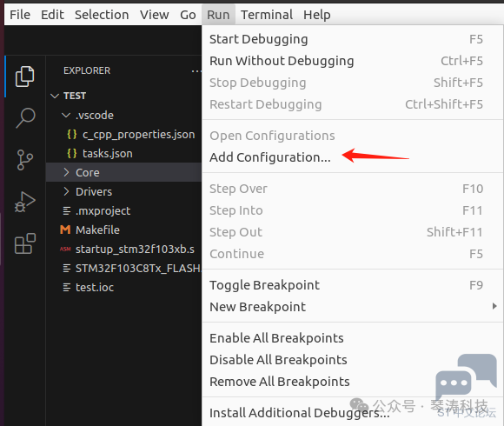Collapse the TEST root folder
Viewport: 504px width, 426px height.
point(55,96)
